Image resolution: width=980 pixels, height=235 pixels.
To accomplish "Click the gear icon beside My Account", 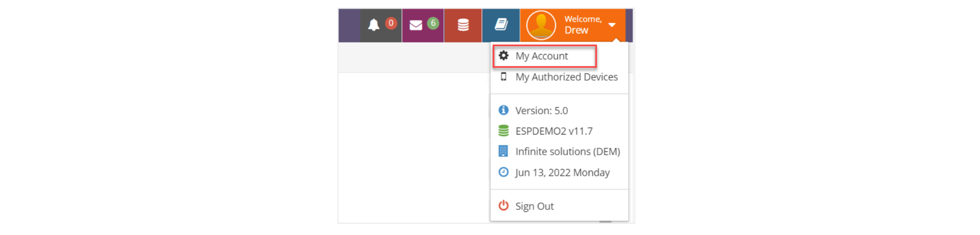I will (x=504, y=56).
